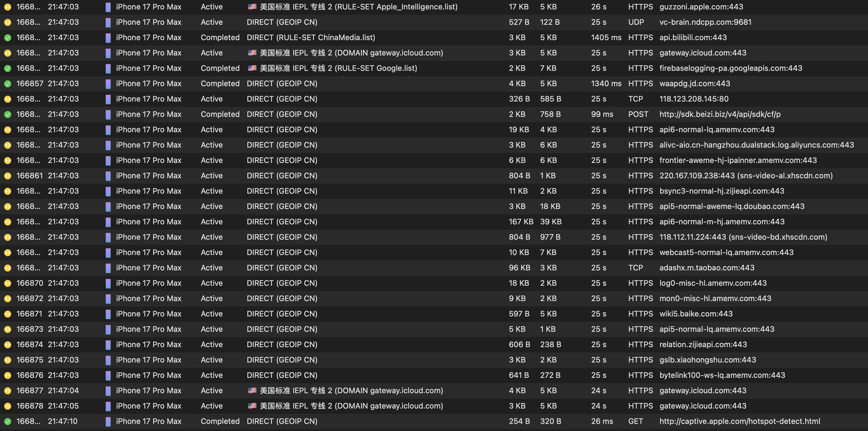Select the gslb.xiaohongshu.com:443 request
Viewport: 868px width, 431px height.
tap(707, 360)
